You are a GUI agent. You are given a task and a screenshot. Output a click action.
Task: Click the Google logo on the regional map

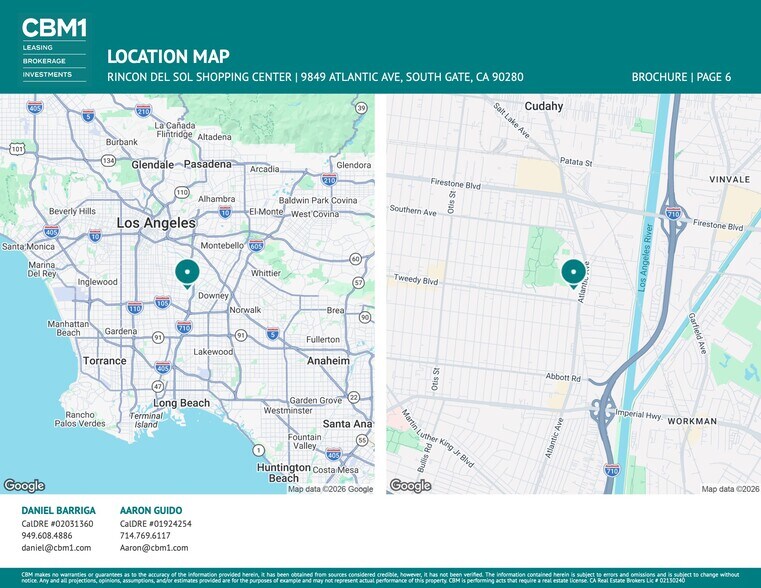24,485
